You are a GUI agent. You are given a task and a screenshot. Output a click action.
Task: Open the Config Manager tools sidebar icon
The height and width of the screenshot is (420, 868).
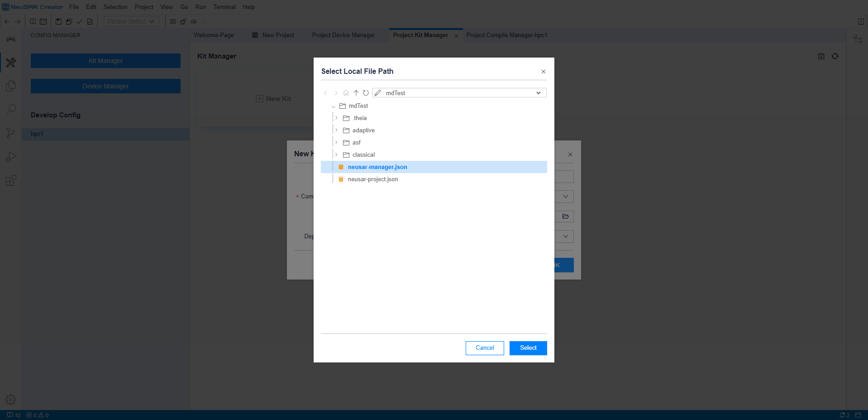(x=11, y=63)
